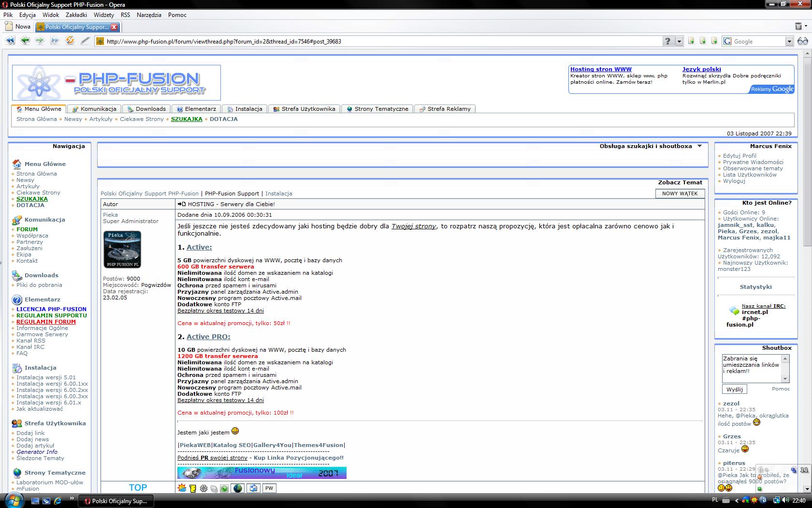Switch to the Strony Tematyczne tab
This screenshot has width=812, height=508.
[377, 109]
